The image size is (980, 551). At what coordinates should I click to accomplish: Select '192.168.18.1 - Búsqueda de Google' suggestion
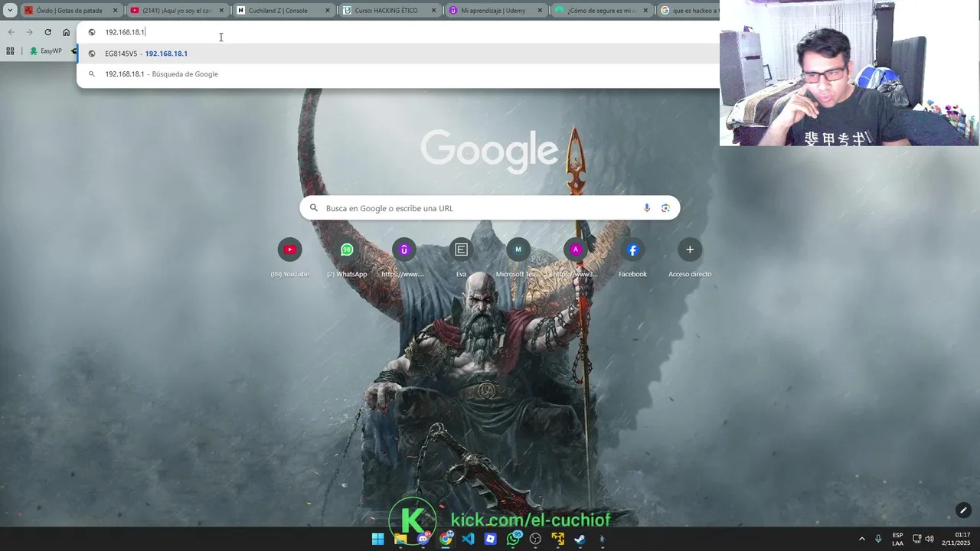pos(399,74)
